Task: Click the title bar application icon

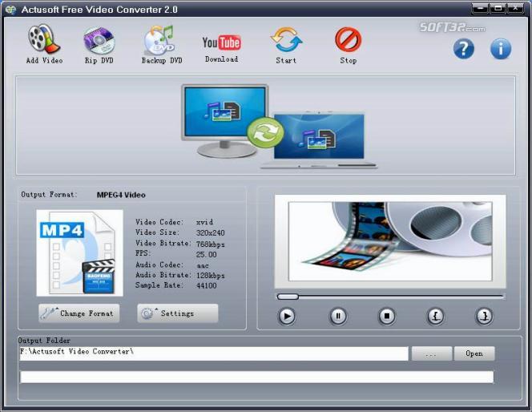Action: (x=11, y=10)
